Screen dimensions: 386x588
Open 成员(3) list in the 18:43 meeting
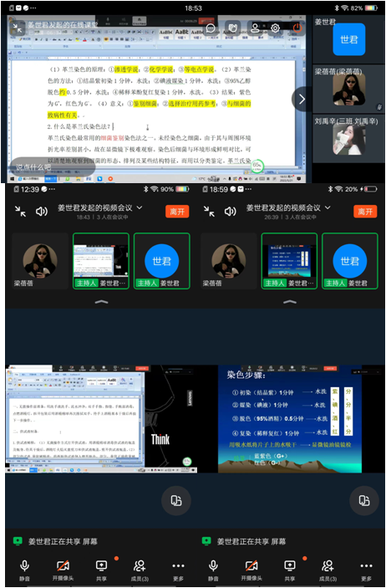(140, 570)
